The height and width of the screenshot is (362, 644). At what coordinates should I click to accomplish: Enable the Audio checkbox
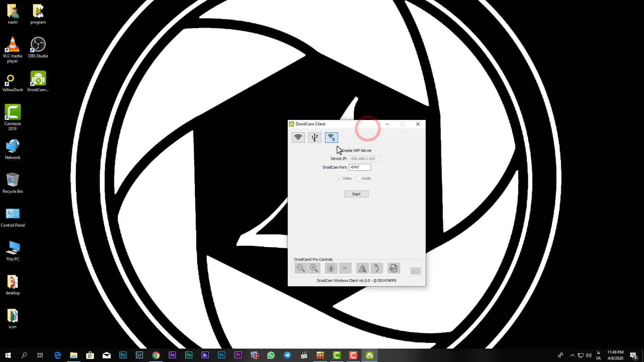coord(359,178)
